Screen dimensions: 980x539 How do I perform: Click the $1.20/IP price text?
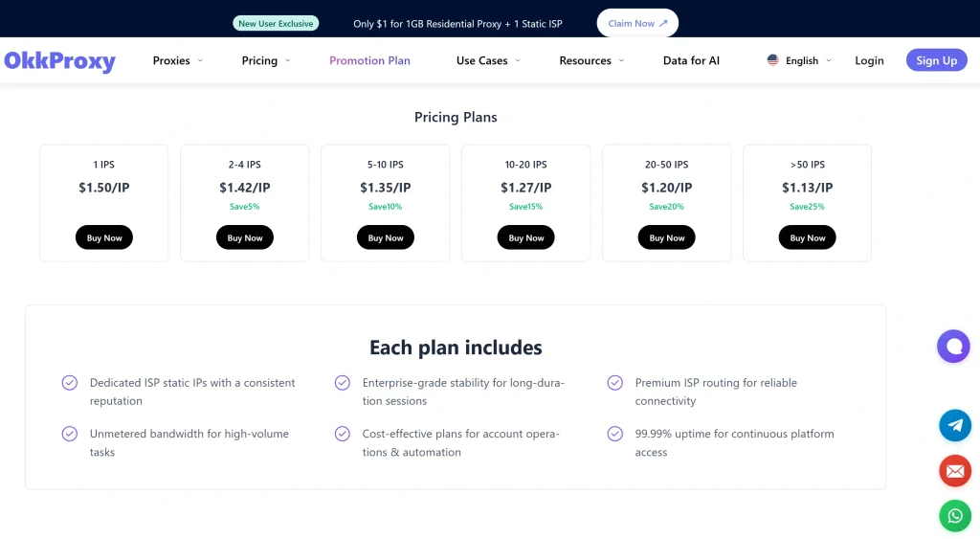(x=666, y=187)
